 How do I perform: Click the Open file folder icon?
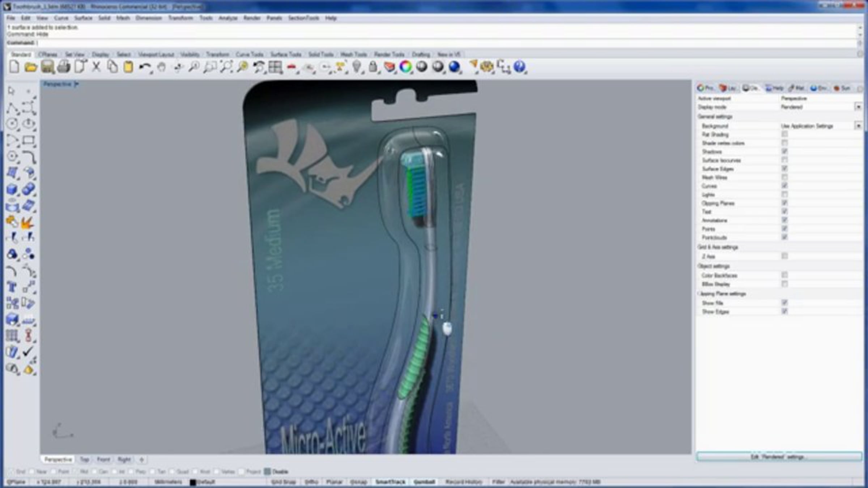click(x=31, y=67)
